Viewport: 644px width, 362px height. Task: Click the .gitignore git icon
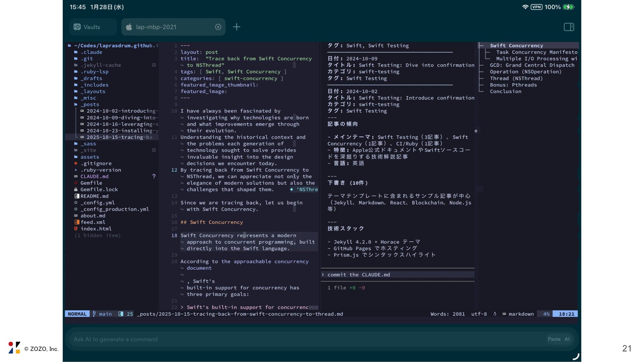pos(76,164)
